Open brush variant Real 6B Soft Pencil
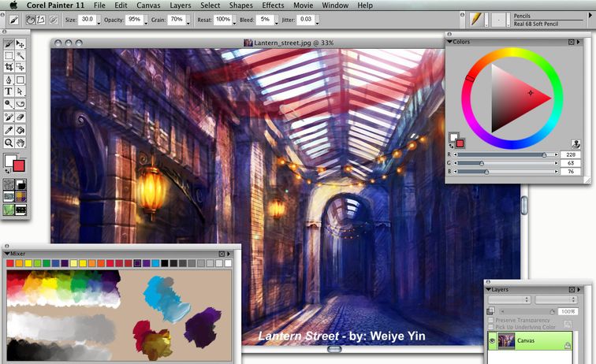Image resolution: width=596 pixels, height=364 pixels. coord(536,24)
